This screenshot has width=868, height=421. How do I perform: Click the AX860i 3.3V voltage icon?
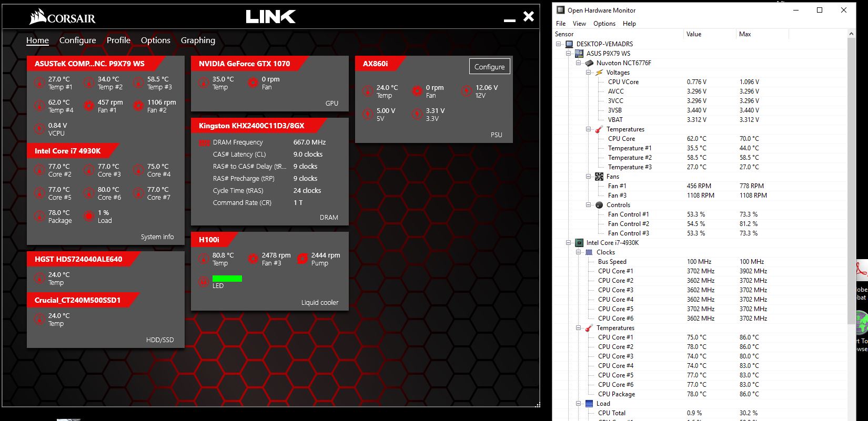(417, 114)
